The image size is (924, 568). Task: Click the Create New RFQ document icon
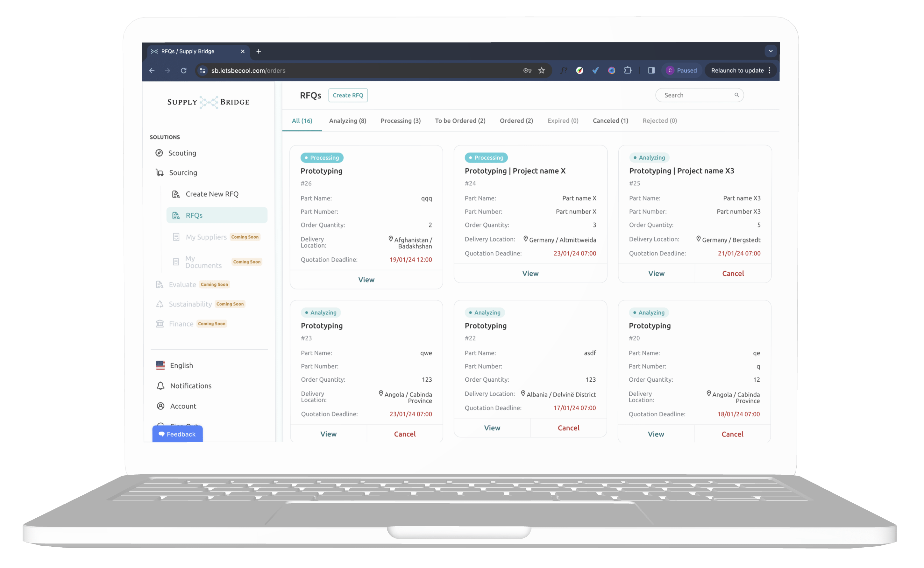(176, 194)
